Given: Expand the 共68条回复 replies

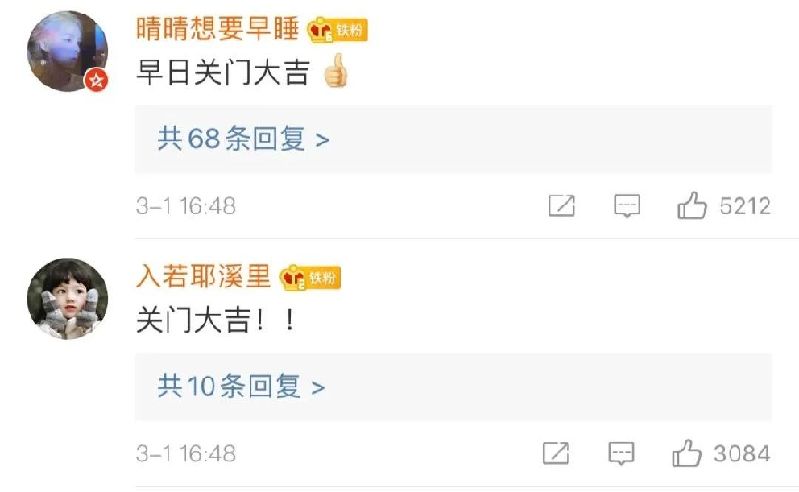Looking at the screenshot, I should [454, 139].
